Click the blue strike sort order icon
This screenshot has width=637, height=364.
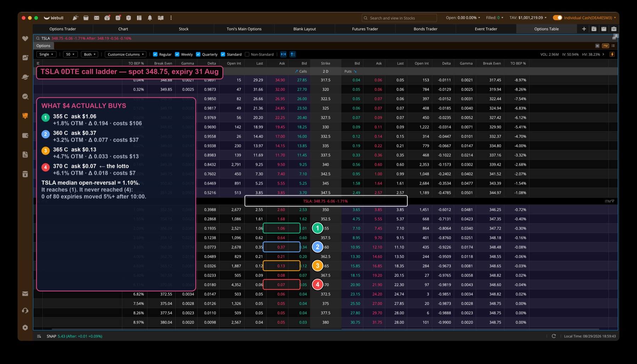(x=293, y=54)
